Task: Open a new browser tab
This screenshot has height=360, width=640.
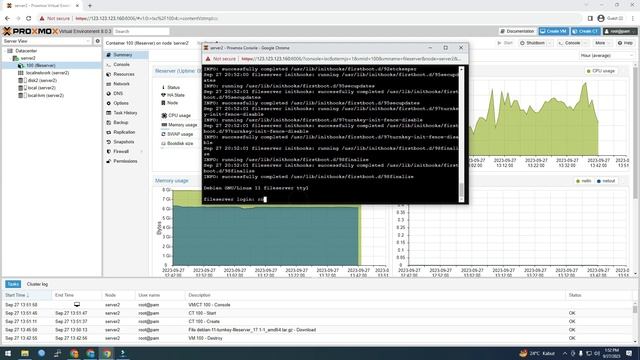Action: tap(90, 6)
